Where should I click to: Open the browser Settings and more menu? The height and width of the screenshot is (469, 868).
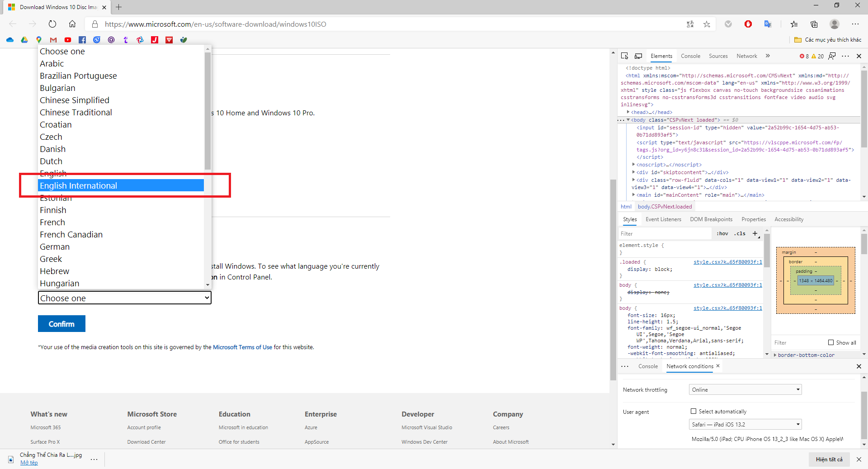pyautogui.click(x=855, y=24)
